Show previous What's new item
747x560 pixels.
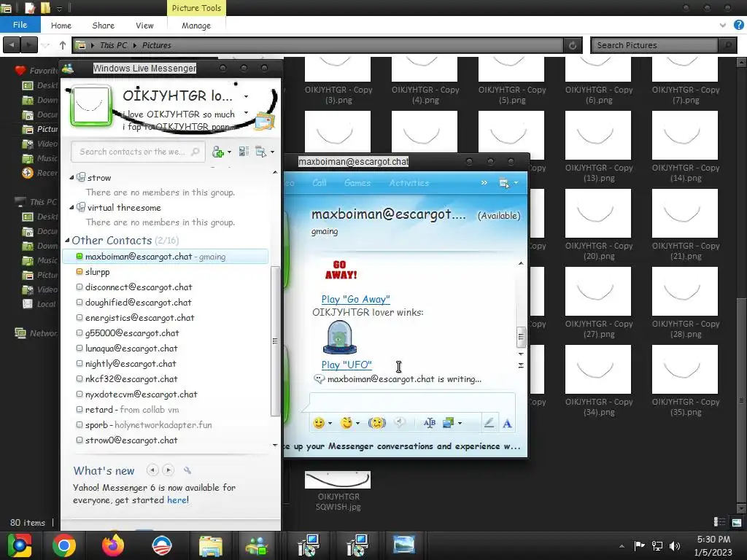click(x=152, y=470)
